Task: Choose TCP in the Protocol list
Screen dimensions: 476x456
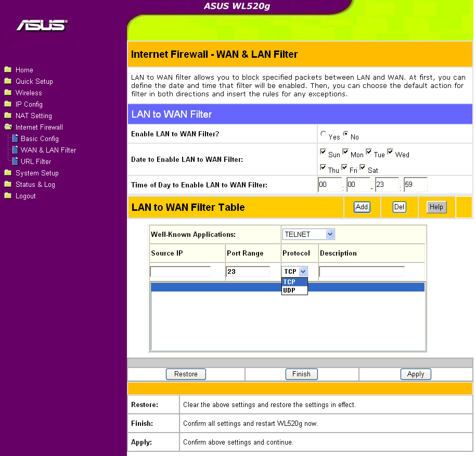Action: [x=294, y=282]
